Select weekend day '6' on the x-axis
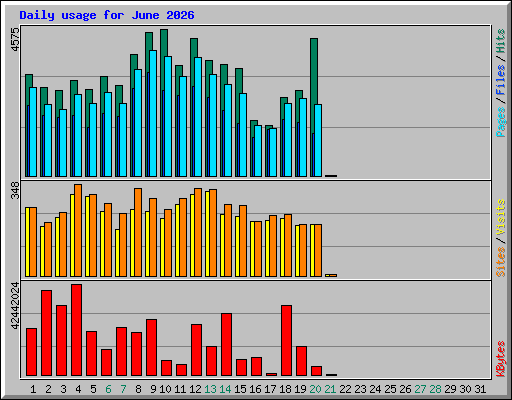The width and height of the screenshot is (512, 400). click(108, 389)
